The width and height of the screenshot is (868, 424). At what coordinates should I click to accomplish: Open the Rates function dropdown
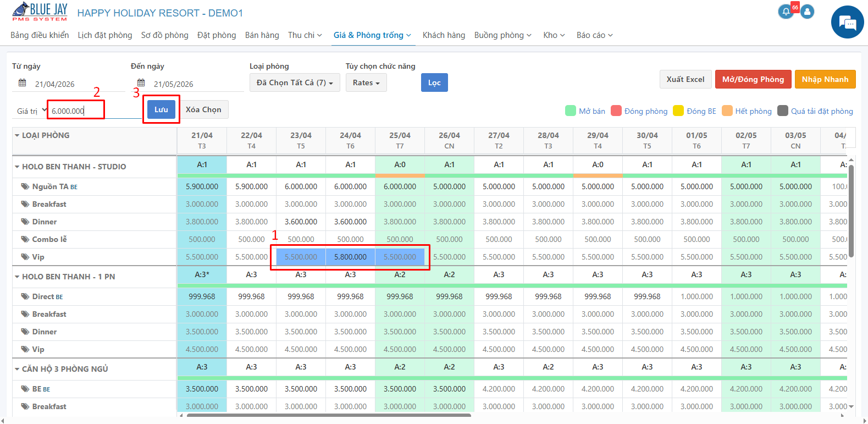coord(366,82)
